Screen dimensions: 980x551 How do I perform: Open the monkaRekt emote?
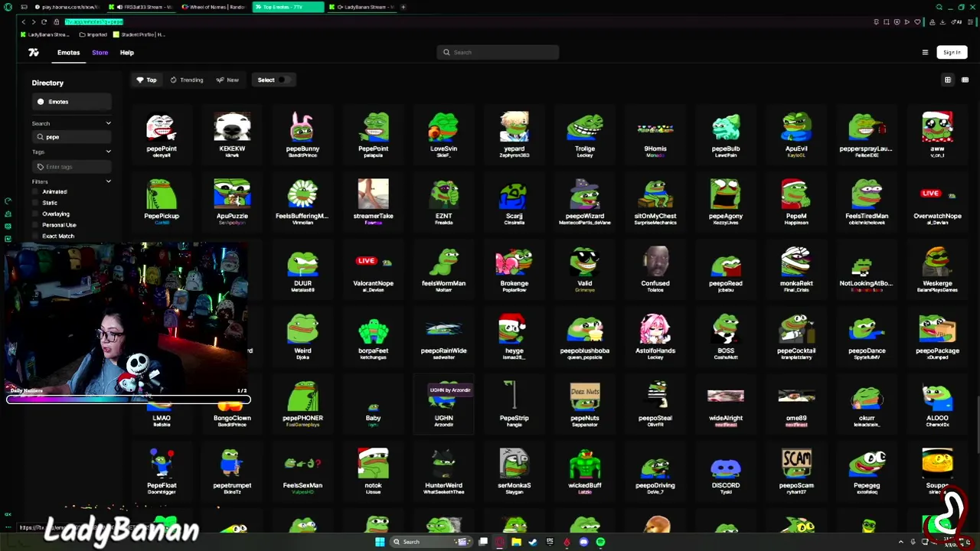pyautogui.click(x=796, y=269)
